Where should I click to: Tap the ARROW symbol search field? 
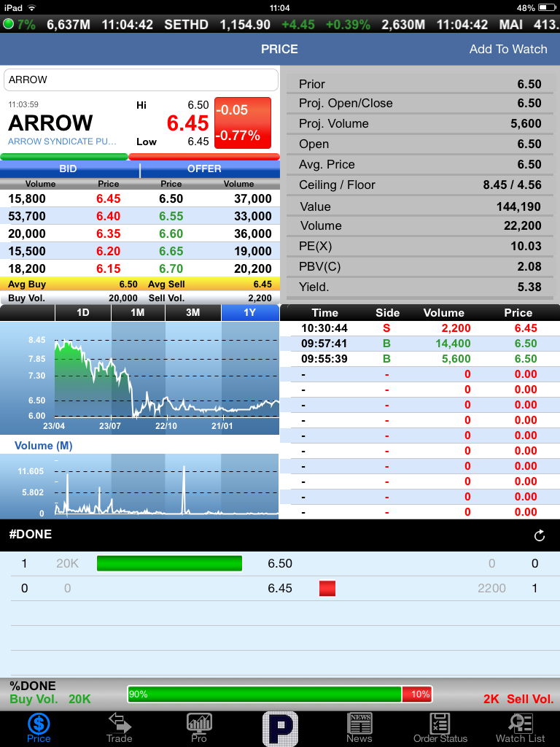141,80
